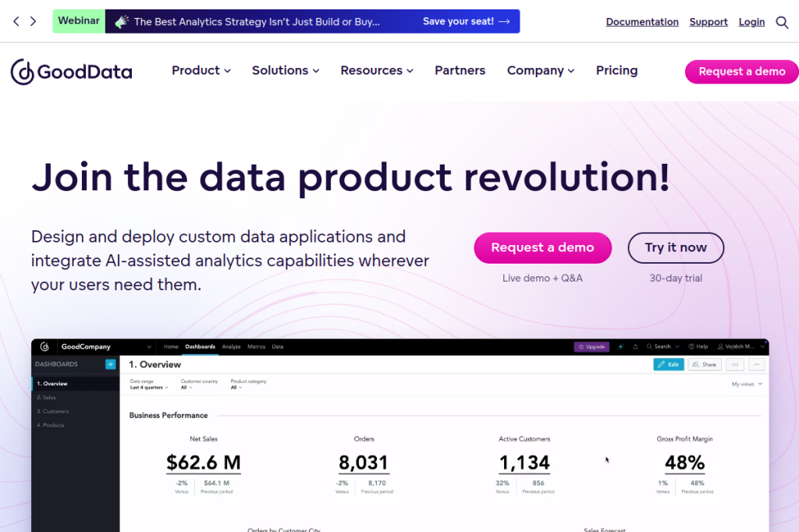Image resolution: width=799 pixels, height=532 pixels.
Task: Click the next announcement arrow
Action: [x=33, y=21]
